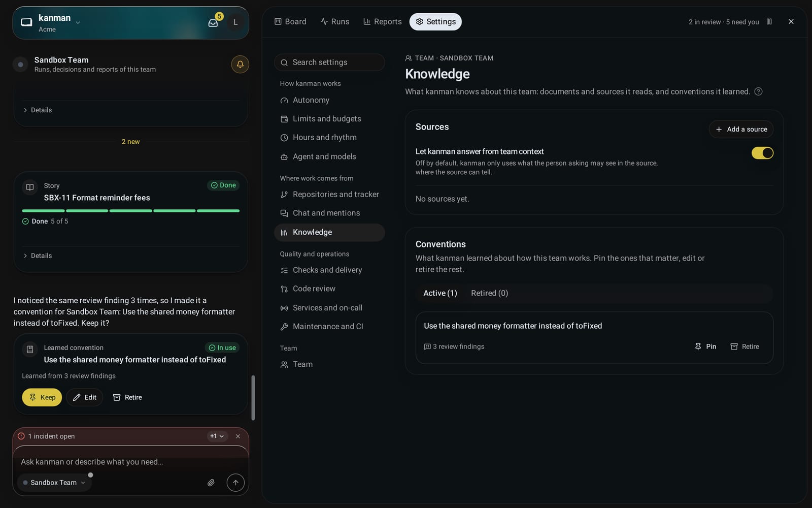Retire the convention in Conventions panel
Screen dimensions: 812x508
pos(745,346)
